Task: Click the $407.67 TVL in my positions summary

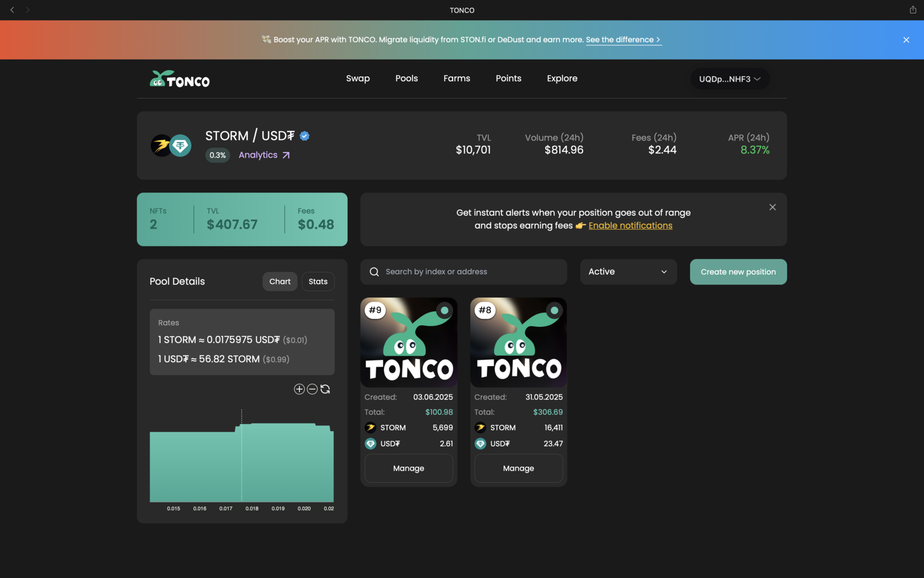Action: pos(232,225)
